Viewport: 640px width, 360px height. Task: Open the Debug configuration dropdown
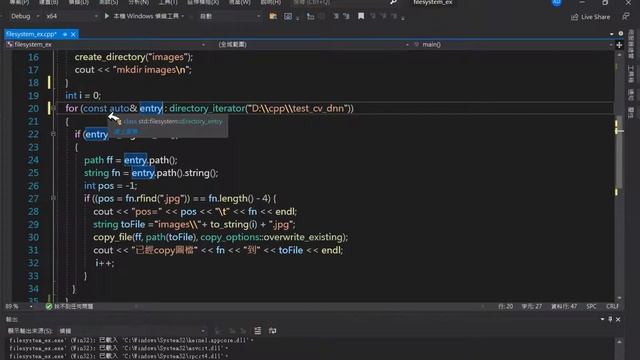(x=24, y=16)
